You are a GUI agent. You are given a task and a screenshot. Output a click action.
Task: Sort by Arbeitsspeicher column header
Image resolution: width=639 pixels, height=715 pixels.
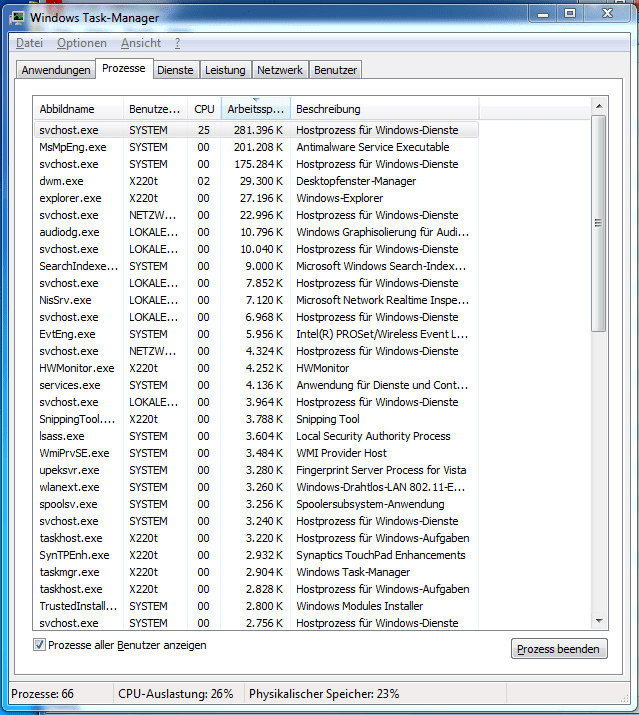[x=255, y=109]
